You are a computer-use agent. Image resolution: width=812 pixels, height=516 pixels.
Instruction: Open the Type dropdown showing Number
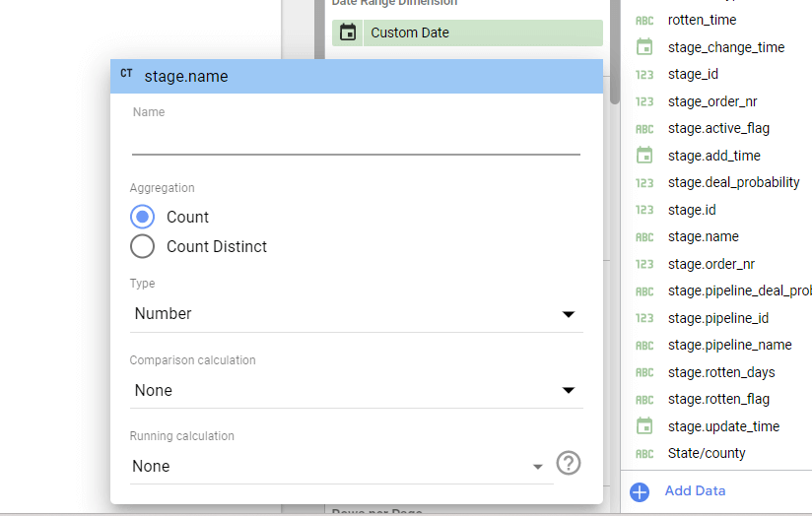pyautogui.click(x=357, y=313)
